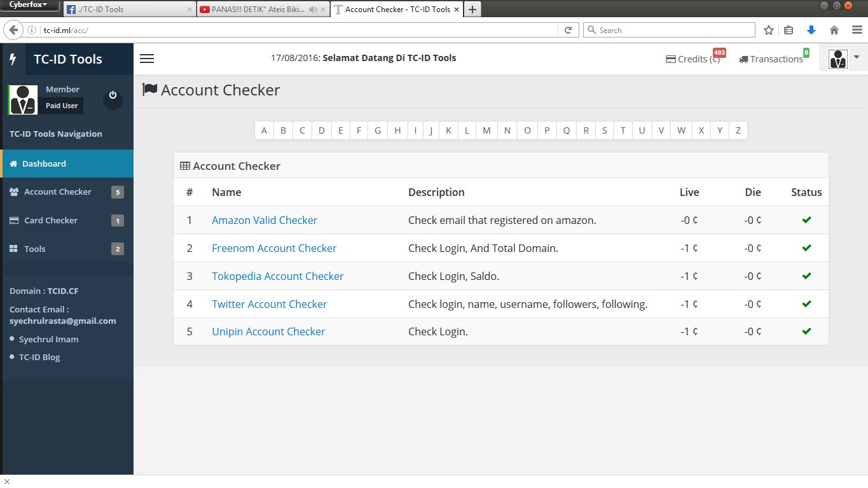Expand the user profile dropdown arrow
The image size is (868, 488).
pyautogui.click(x=857, y=57)
